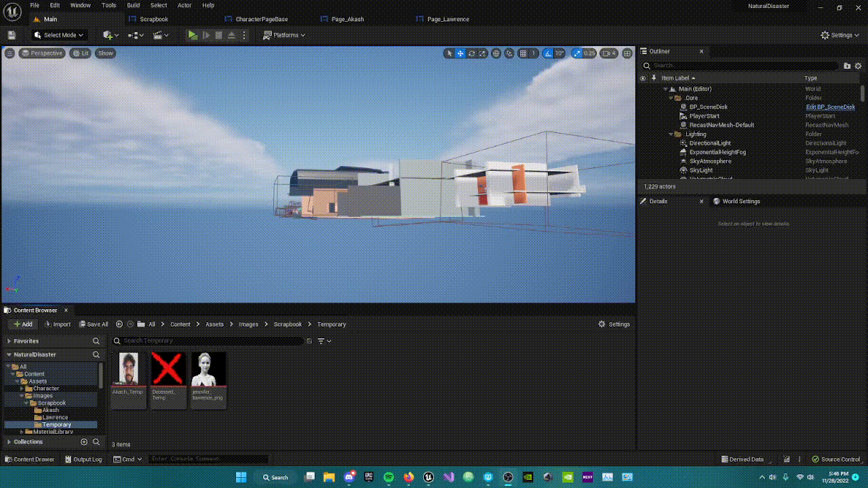This screenshot has height=488, width=868.
Task: Click the Add button in Content Browser
Action: point(23,324)
